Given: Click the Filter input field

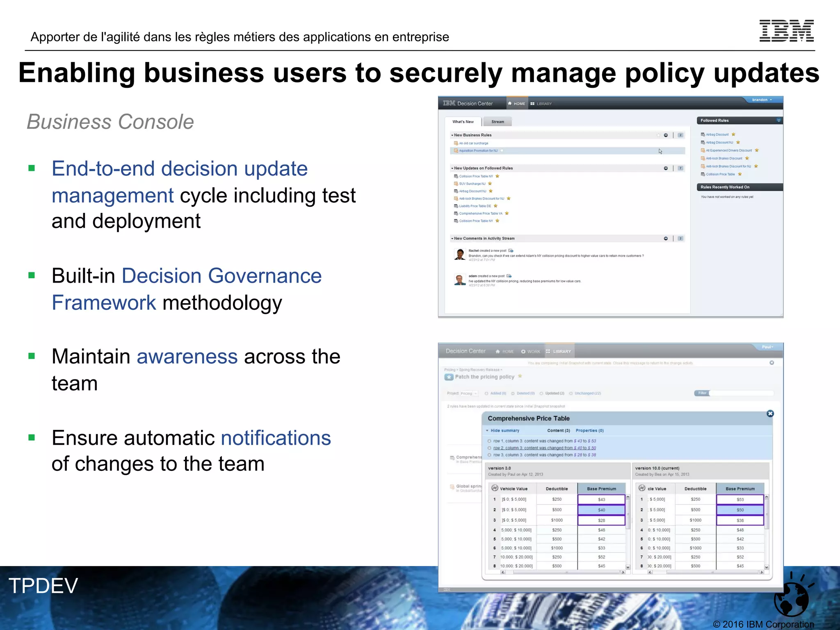Looking at the screenshot, I should click(741, 393).
